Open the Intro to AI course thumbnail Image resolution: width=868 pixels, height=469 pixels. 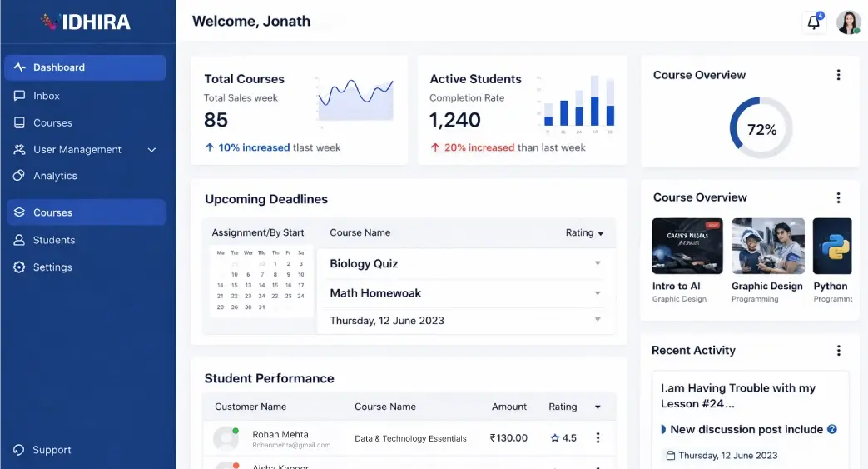coord(687,246)
